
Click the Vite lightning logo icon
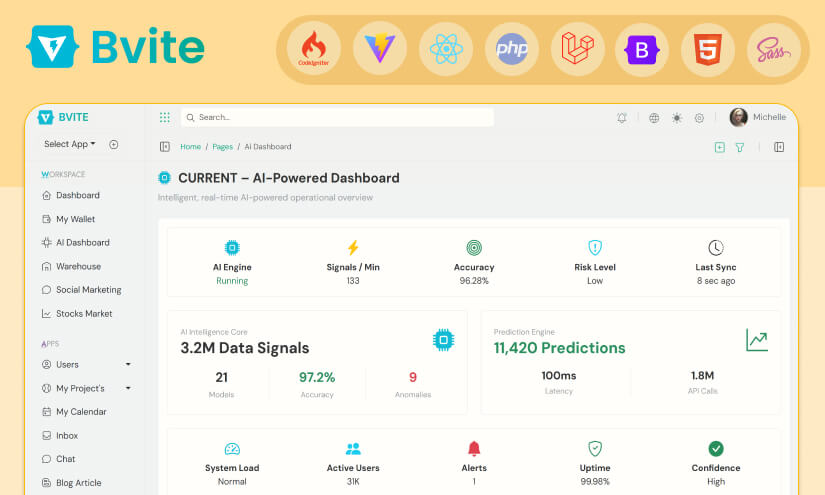(x=379, y=48)
